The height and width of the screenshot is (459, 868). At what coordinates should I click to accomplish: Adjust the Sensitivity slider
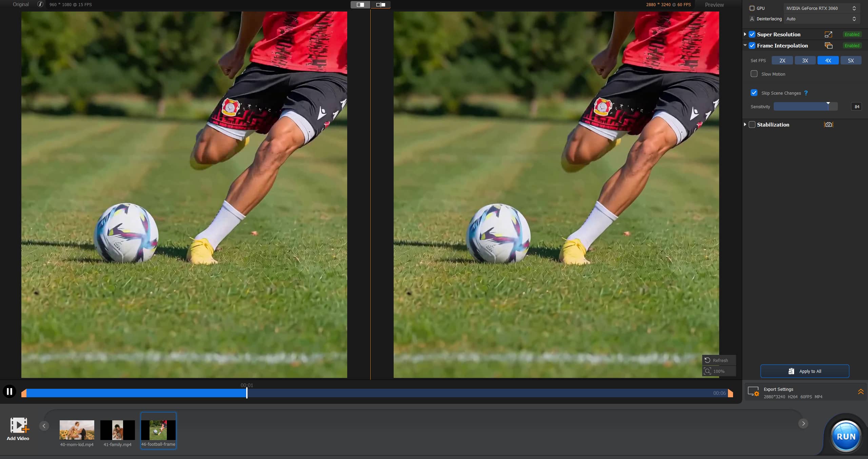(806, 107)
